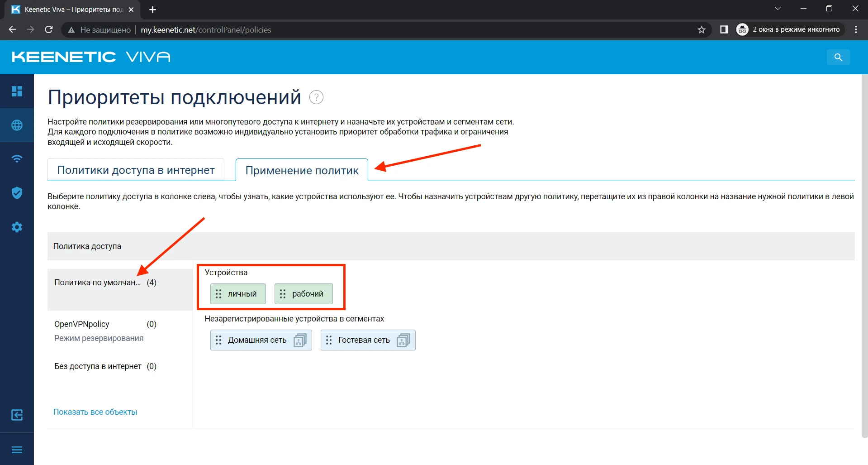
Task: Open the Chrome three-dot browser menu
Action: (855, 29)
